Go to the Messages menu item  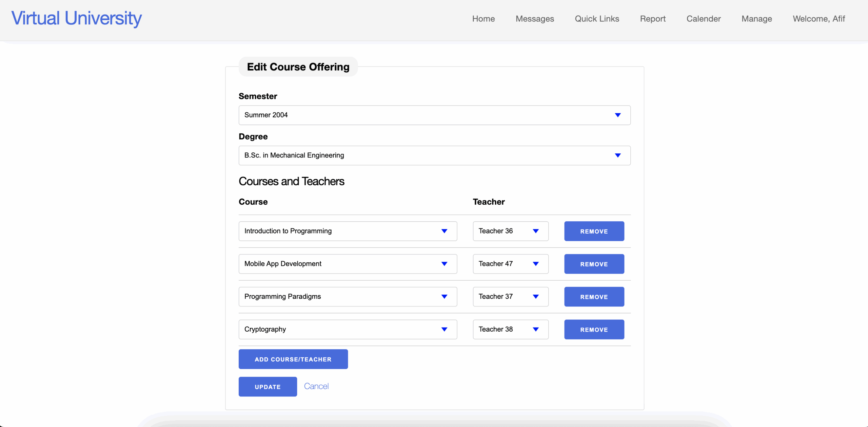point(534,19)
